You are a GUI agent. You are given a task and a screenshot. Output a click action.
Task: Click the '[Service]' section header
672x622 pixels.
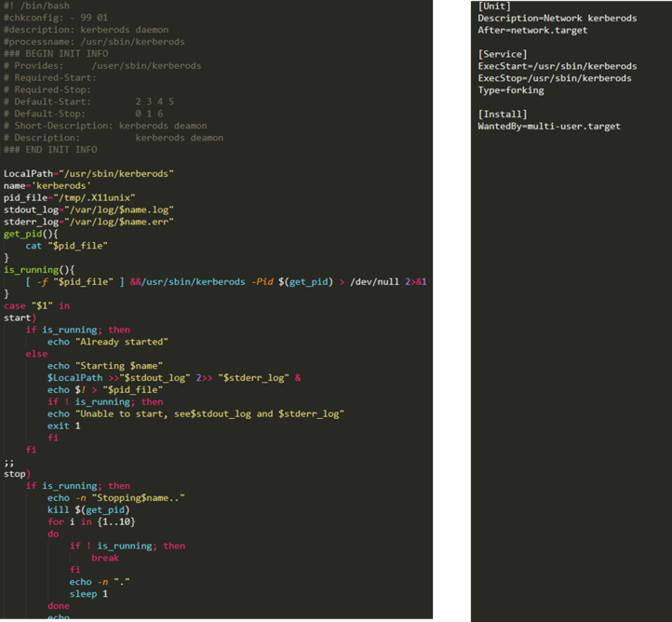[503, 54]
